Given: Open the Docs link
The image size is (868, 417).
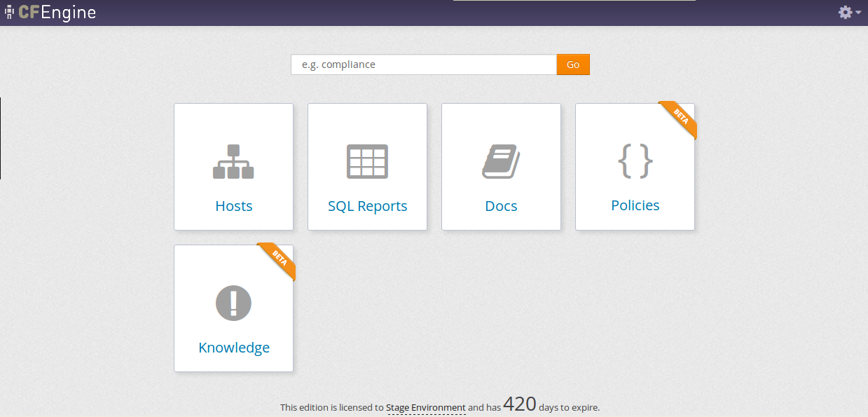Looking at the screenshot, I should [x=502, y=206].
